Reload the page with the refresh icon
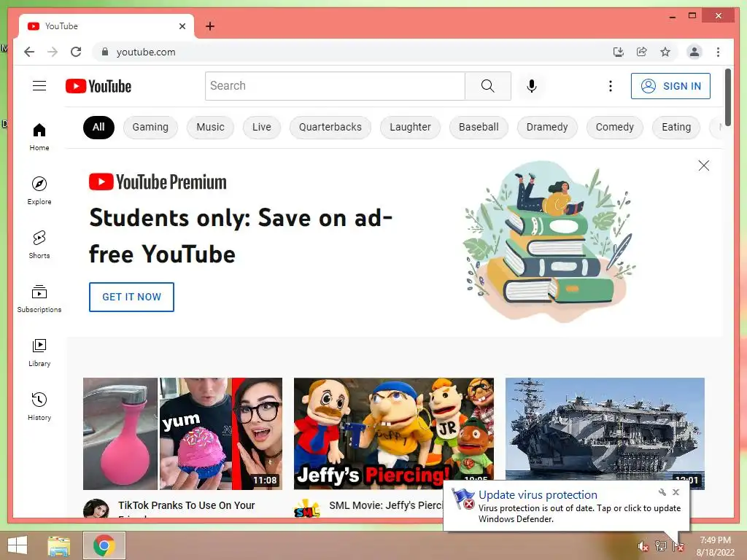747x560 pixels. click(76, 52)
